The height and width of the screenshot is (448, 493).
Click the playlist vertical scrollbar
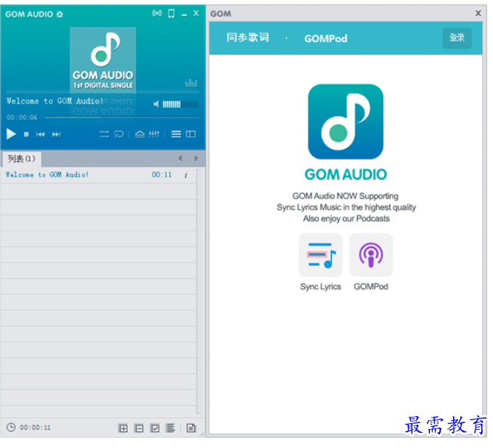pos(199,293)
